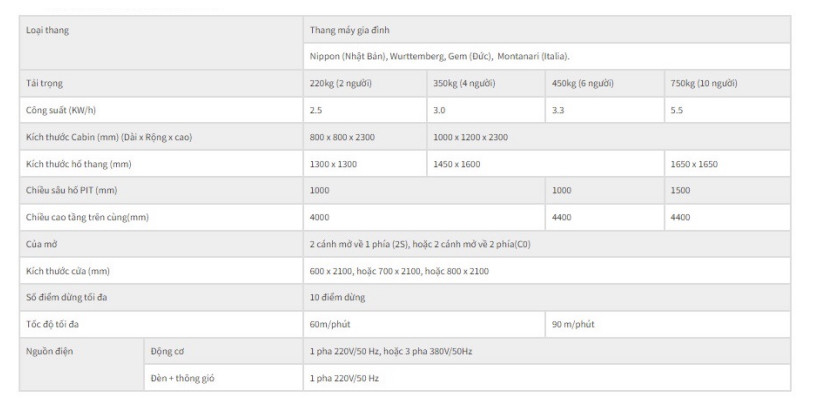The image size is (823, 414).
Task: Select the 4000 top floor height cell
Action: pyautogui.click(x=423, y=217)
